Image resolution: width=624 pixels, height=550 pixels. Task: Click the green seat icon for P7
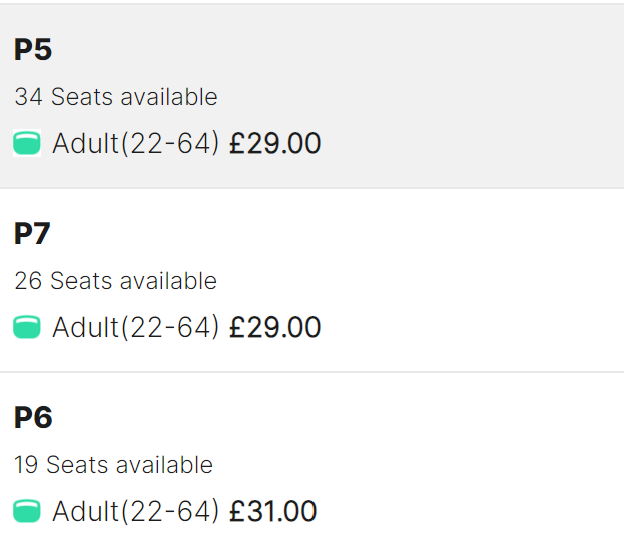click(27, 327)
